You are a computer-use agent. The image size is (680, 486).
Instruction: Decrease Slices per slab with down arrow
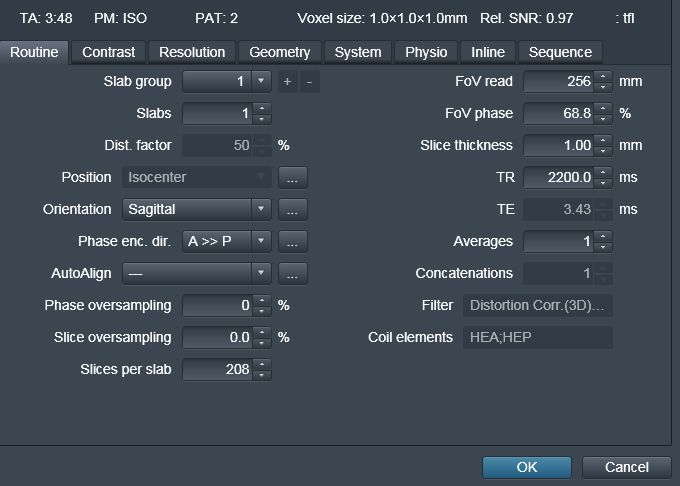click(262, 375)
